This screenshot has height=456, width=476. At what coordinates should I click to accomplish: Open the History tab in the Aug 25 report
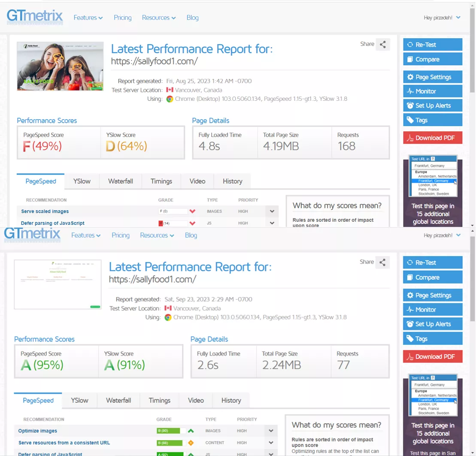[x=233, y=181]
